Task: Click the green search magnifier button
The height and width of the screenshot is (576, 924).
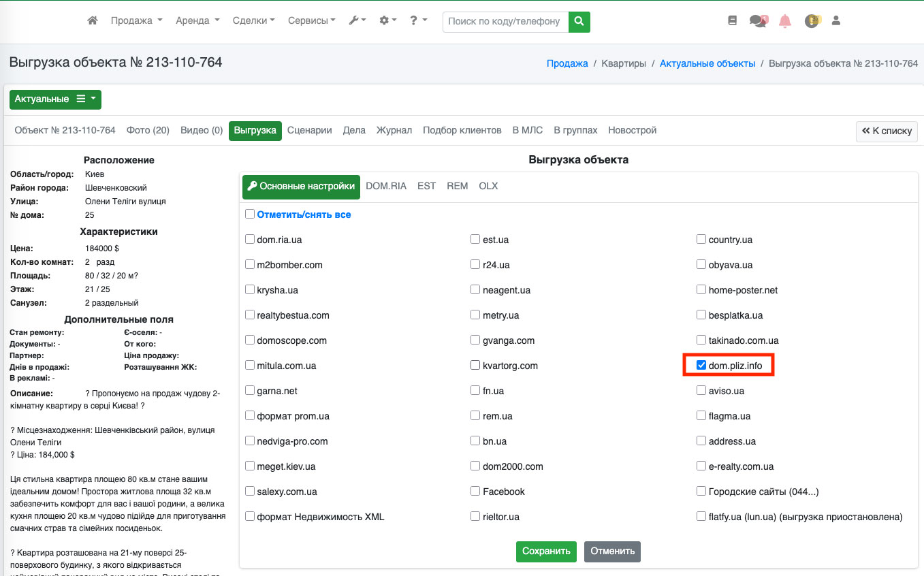Action: [579, 21]
